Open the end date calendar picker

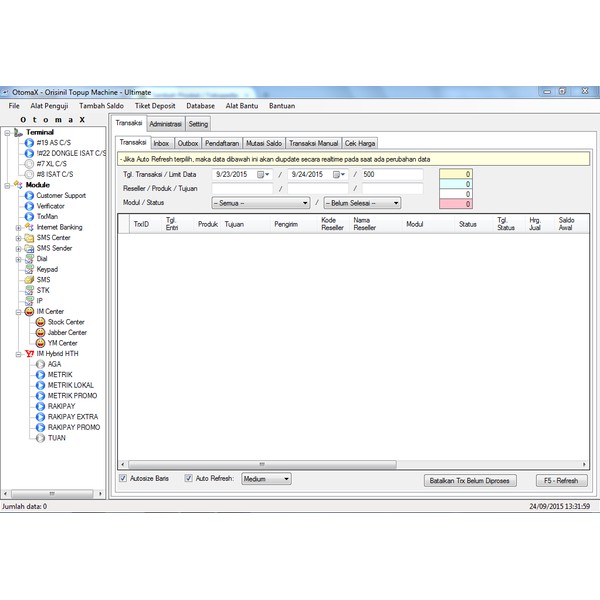339,174
